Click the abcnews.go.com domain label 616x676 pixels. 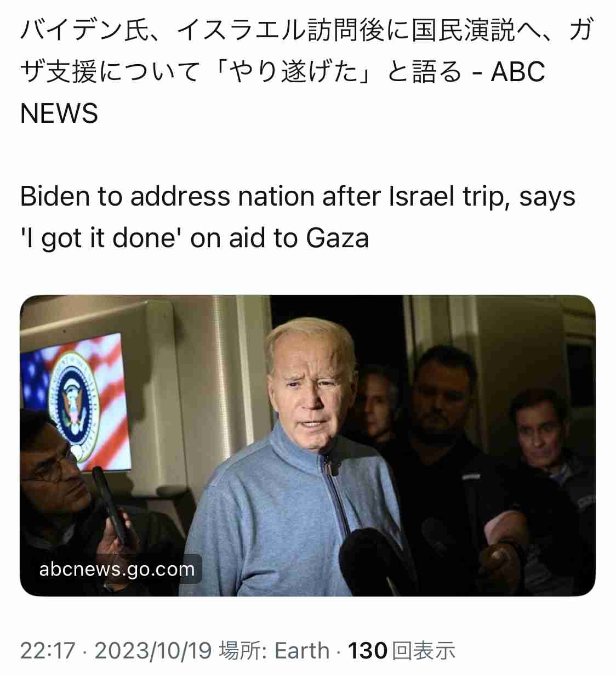tap(117, 569)
